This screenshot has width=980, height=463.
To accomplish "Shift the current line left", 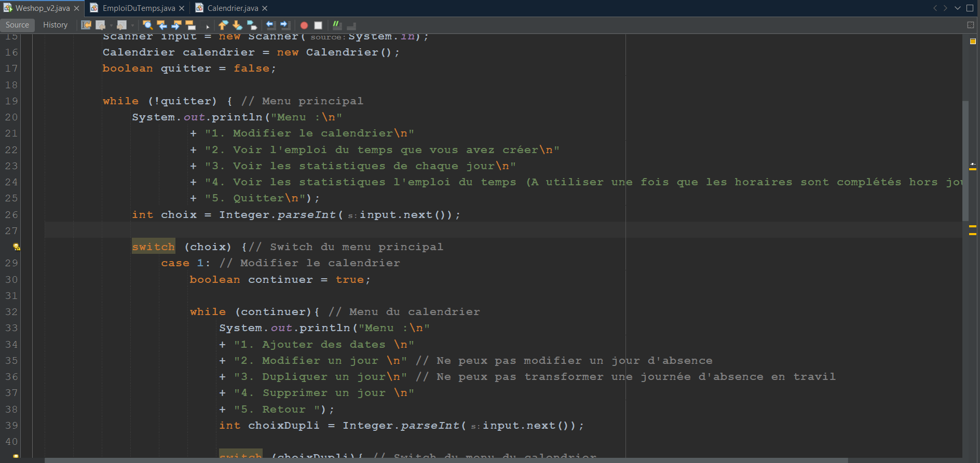I will pyautogui.click(x=270, y=25).
